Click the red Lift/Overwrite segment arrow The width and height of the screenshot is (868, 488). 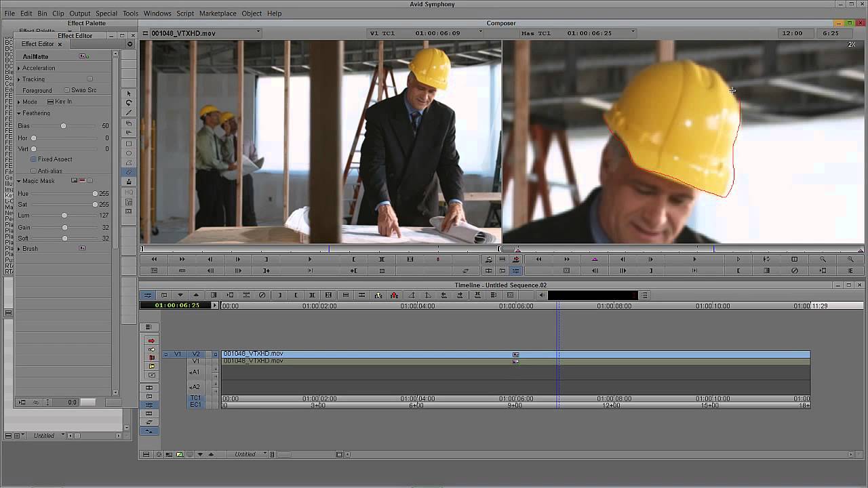[151, 341]
